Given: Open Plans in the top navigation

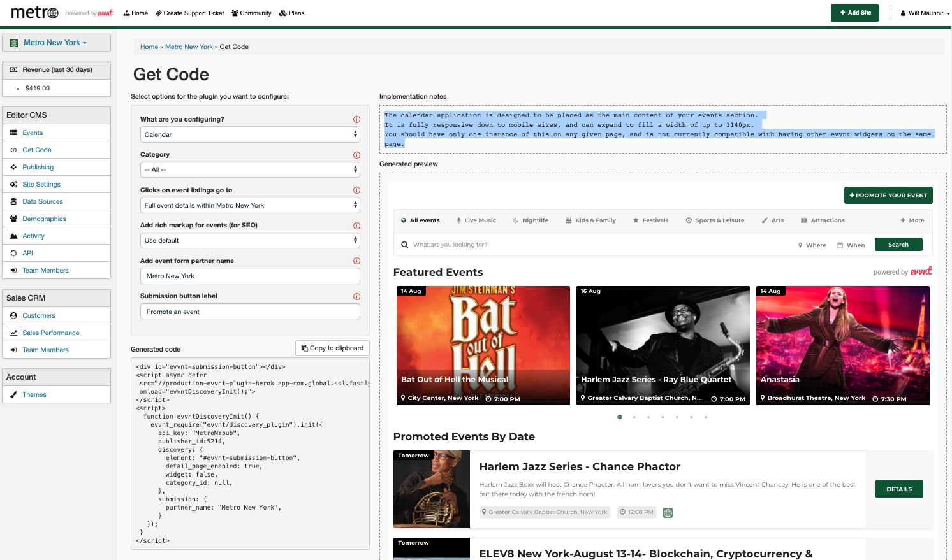Looking at the screenshot, I should 292,13.
